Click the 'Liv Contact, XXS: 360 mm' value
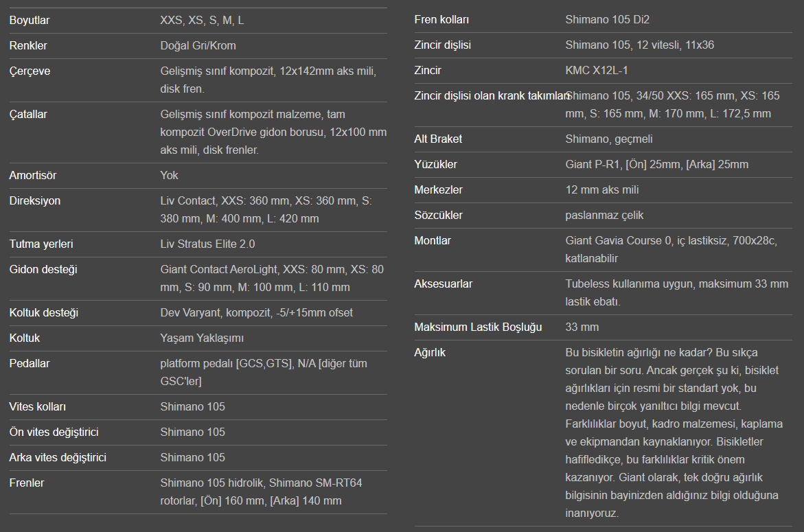Image resolution: width=804 pixels, height=532 pixels. [266, 209]
